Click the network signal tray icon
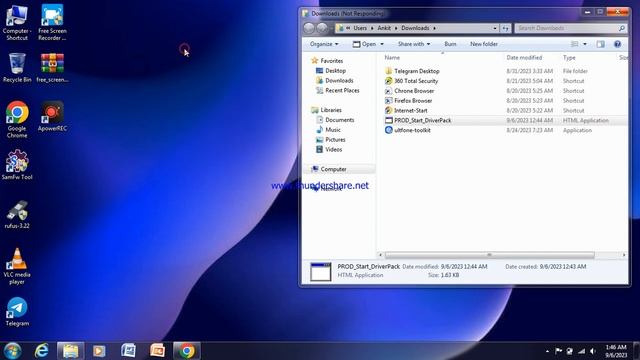The width and height of the screenshot is (640, 360). (582, 351)
